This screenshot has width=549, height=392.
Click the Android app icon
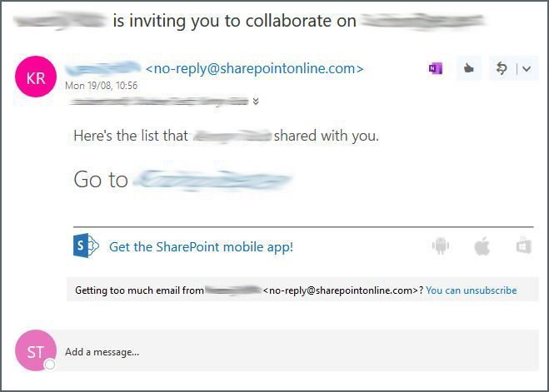(x=440, y=246)
